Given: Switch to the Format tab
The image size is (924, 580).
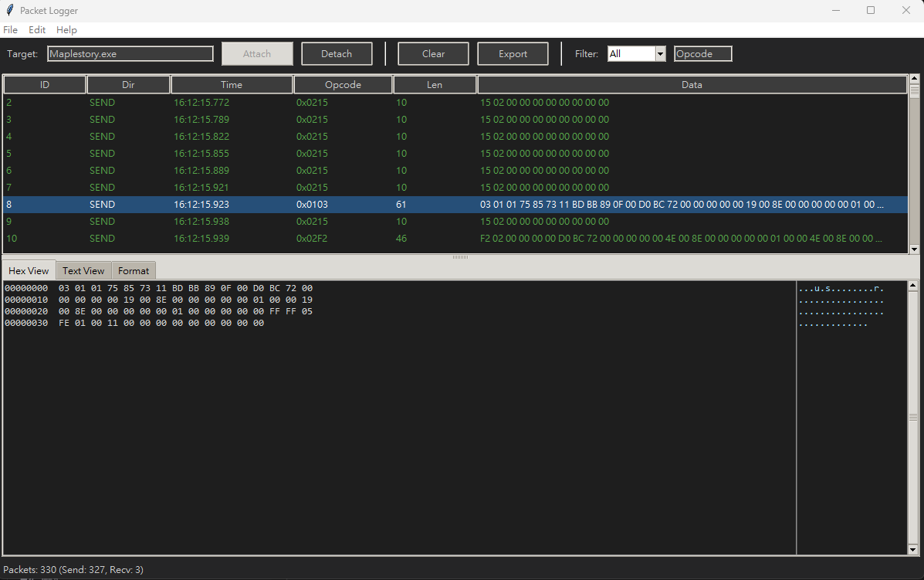Looking at the screenshot, I should tap(134, 271).
